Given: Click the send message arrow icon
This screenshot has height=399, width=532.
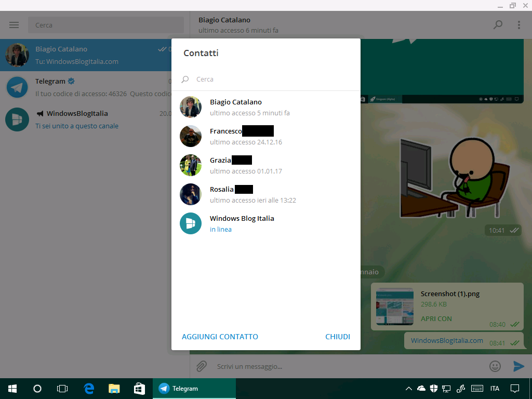Looking at the screenshot, I should pos(519,366).
